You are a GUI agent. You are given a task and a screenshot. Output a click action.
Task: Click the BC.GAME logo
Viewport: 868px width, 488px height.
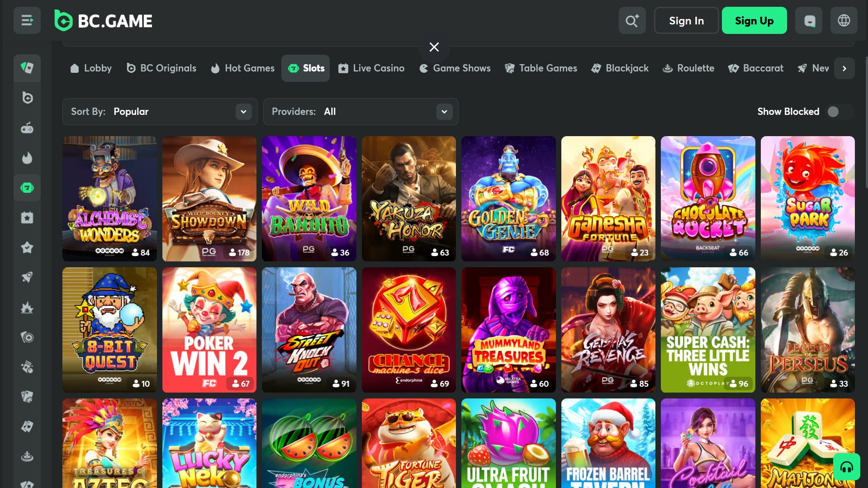[x=103, y=20]
